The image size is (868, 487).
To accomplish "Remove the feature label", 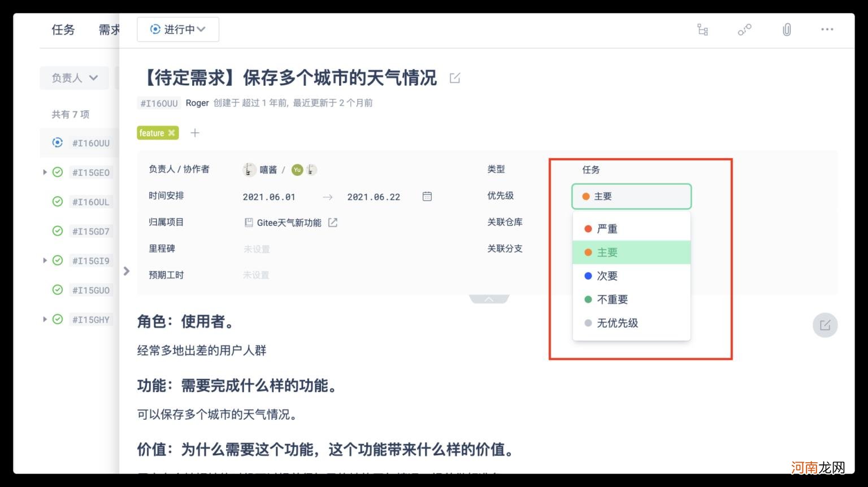I will point(171,133).
